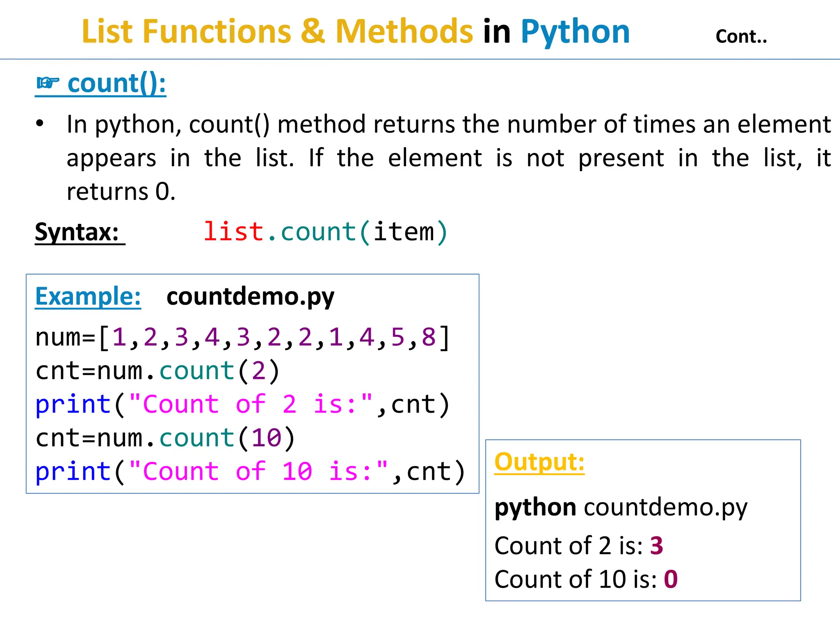Click the print "Count of 2 is:" line
840x630 pixels.
[243, 404]
